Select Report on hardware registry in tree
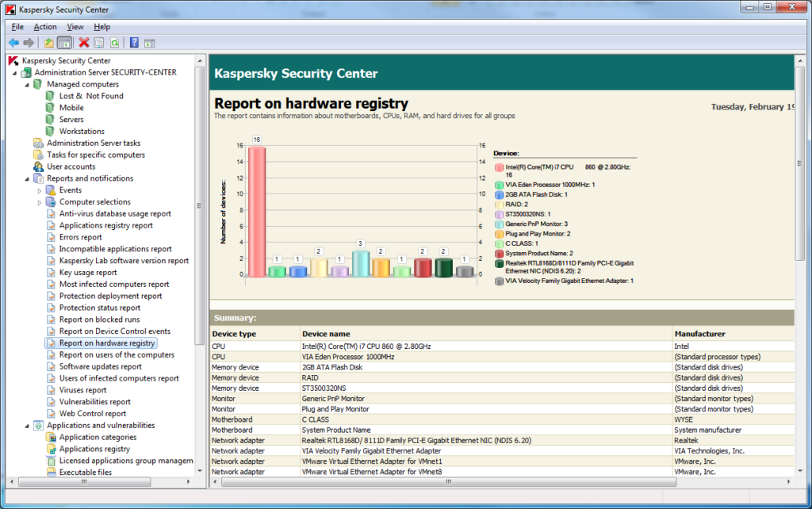This screenshot has width=812, height=509. click(x=107, y=343)
